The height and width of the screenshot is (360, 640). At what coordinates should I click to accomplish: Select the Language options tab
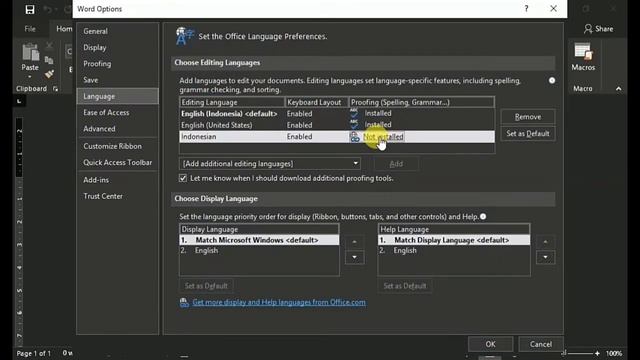[x=118, y=96]
